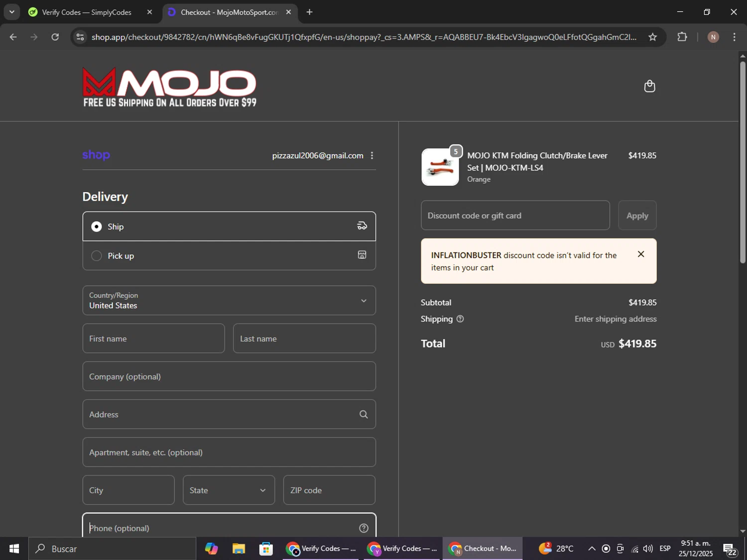Switch to first Verify Codes Chrome taskbar window
The image size is (747, 560).
[321, 549]
